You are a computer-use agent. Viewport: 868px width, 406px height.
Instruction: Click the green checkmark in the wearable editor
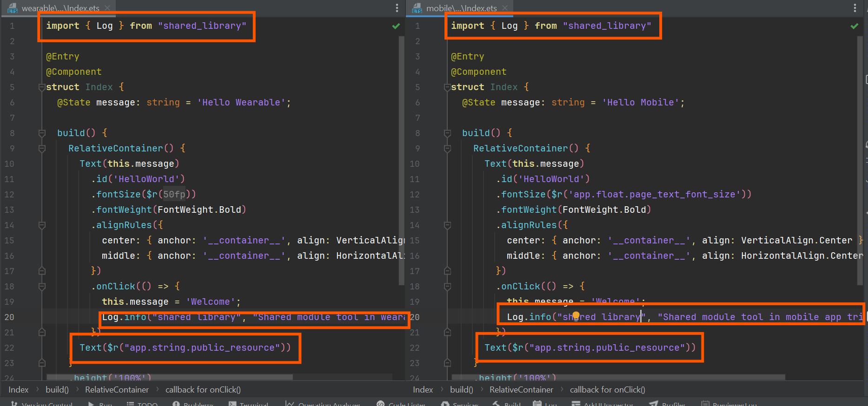[x=396, y=26]
